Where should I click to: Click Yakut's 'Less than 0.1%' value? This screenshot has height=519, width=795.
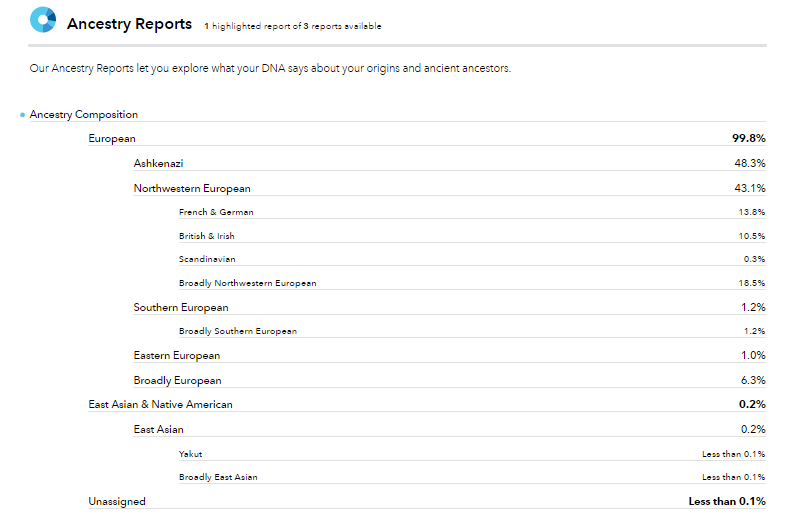[x=733, y=454]
